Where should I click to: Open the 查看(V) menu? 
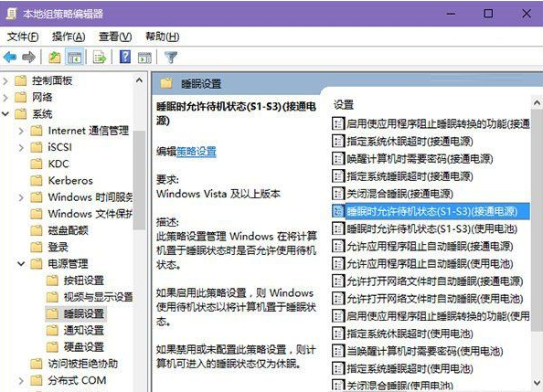tap(115, 37)
